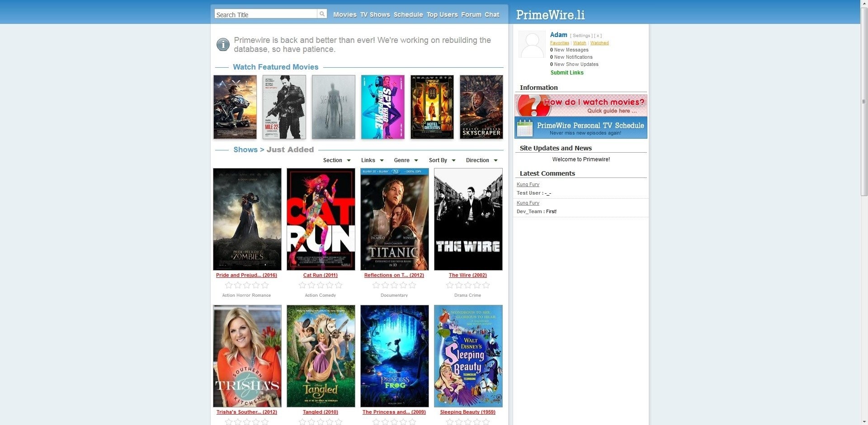Image resolution: width=868 pixels, height=425 pixels.
Task: Open the Titanic Reflections poster
Action: click(395, 219)
